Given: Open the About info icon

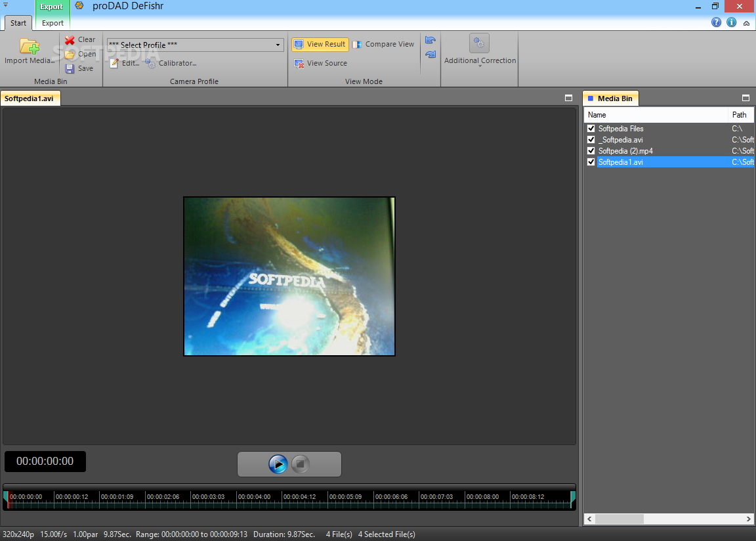Looking at the screenshot, I should tap(732, 22).
